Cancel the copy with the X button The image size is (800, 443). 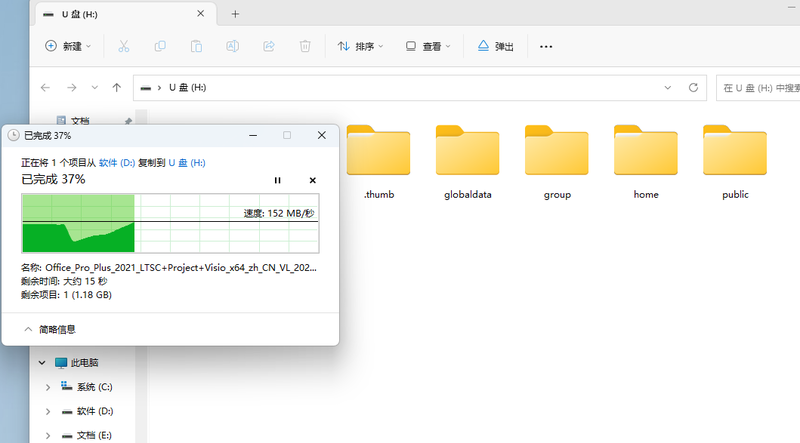click(x=313, y=180)
